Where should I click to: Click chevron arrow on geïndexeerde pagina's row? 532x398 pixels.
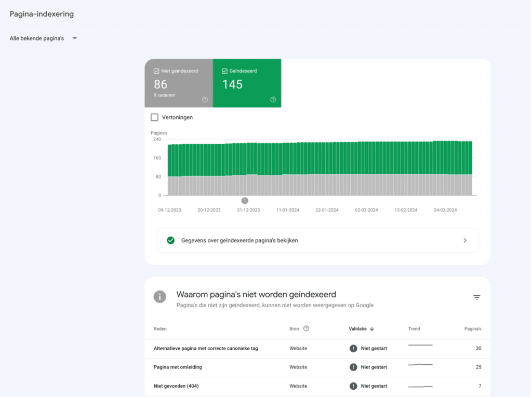pos(465,240)
